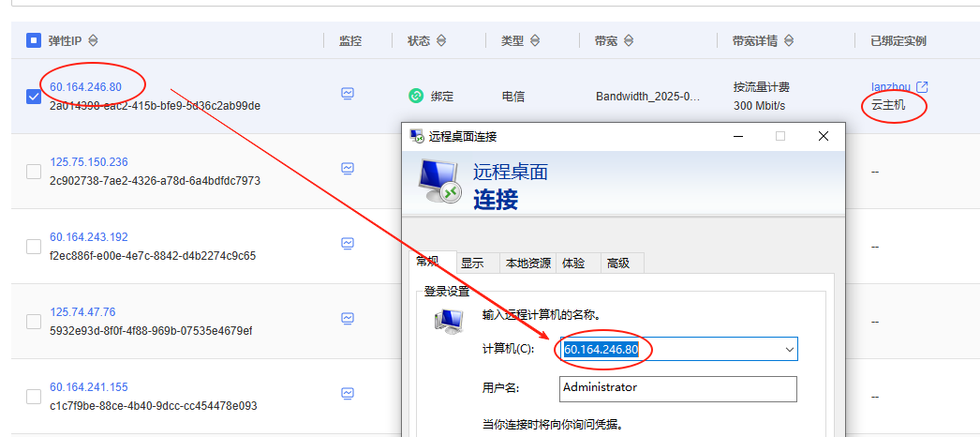Check the 60.164.241.155 row checkbox

[34, 397]
